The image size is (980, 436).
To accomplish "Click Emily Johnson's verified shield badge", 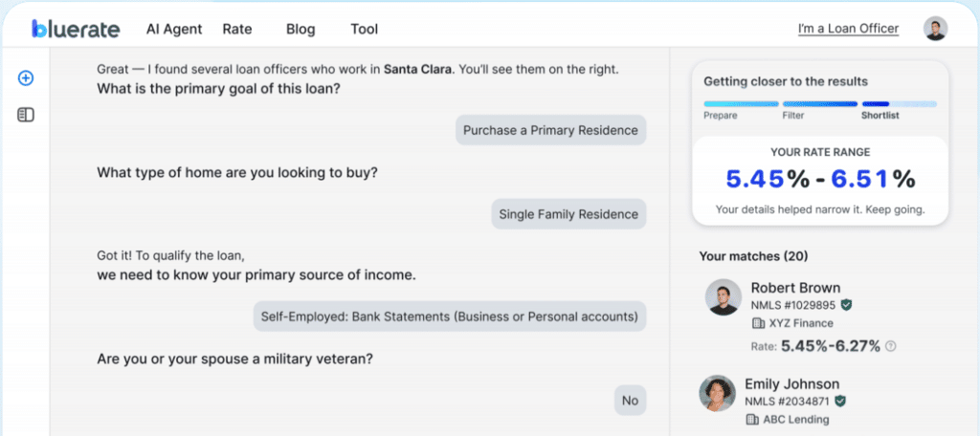I will coord(840,402).
